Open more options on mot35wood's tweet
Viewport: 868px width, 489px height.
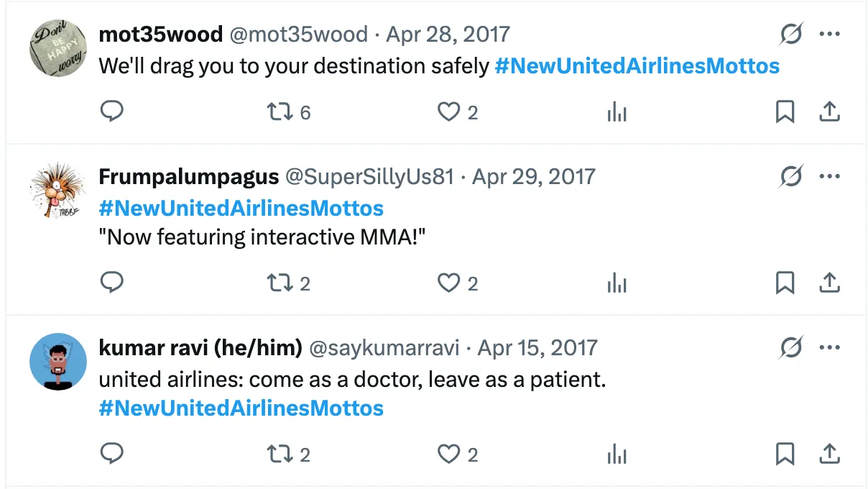pos(830,34)
